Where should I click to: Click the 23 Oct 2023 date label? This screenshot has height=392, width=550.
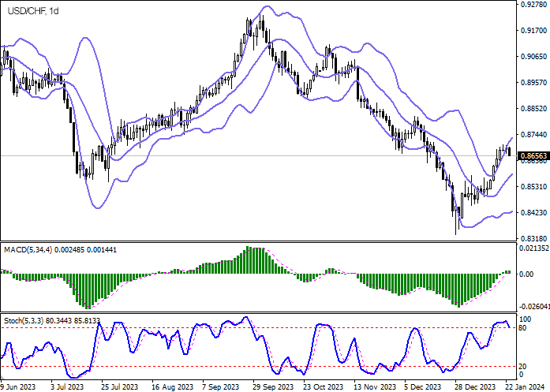coord(324,387)
